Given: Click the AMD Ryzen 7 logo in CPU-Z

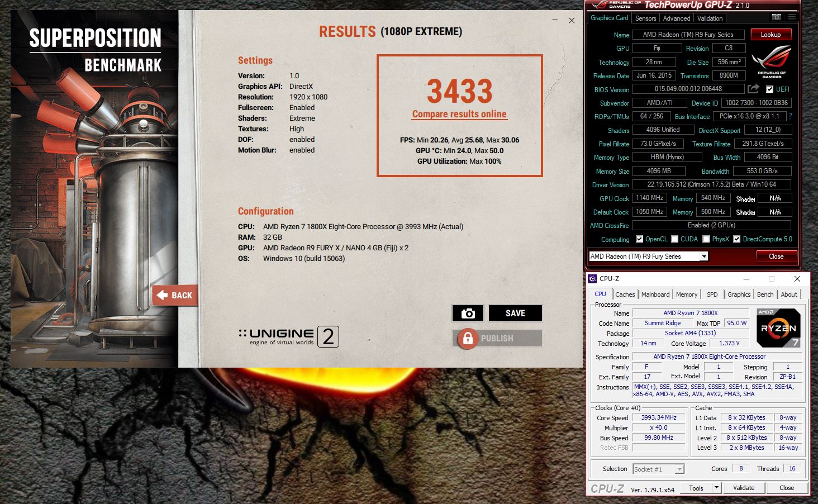Looking at the screenshot, I should pos(778,327).
